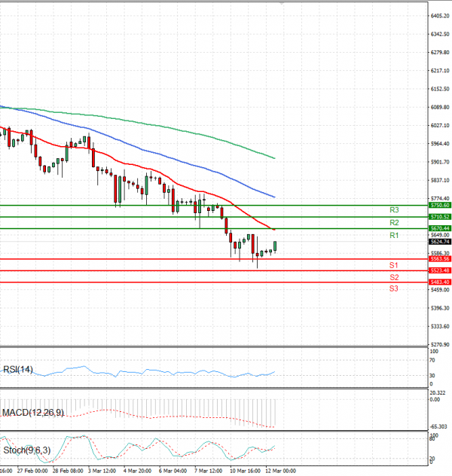This screenshot has height=476, width=452.
Task: Click the 10 Mar 16:00 time label
Action: tap(245, 471)
